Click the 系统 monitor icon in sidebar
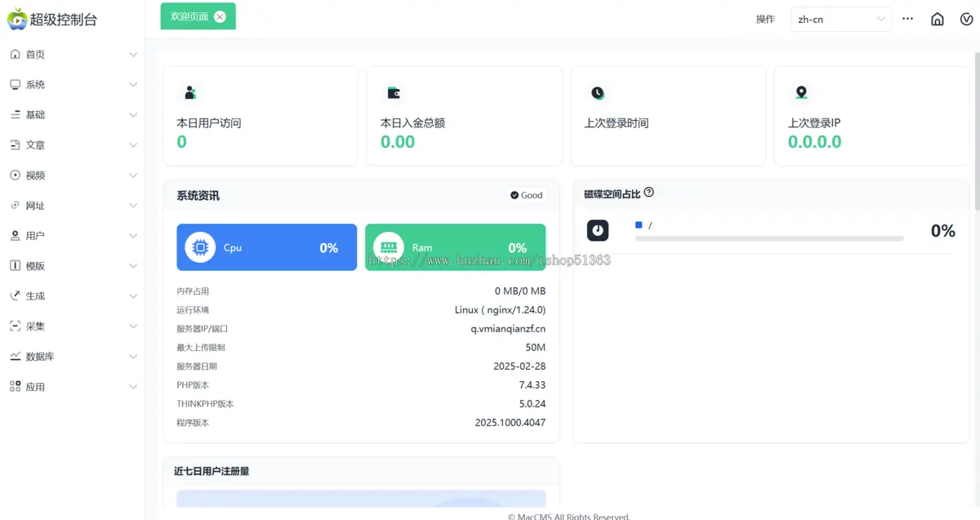Image resolution: width=980 pixels, height=520 pixels. coord(15,85)
